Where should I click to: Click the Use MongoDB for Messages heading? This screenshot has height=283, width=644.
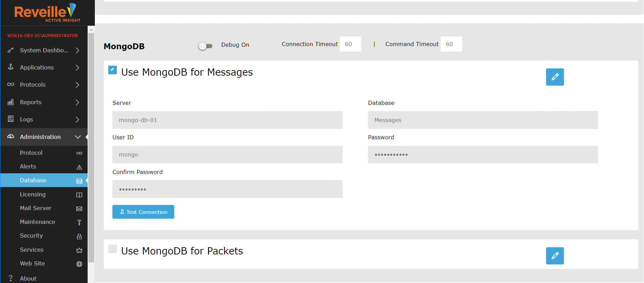point(187,72)
